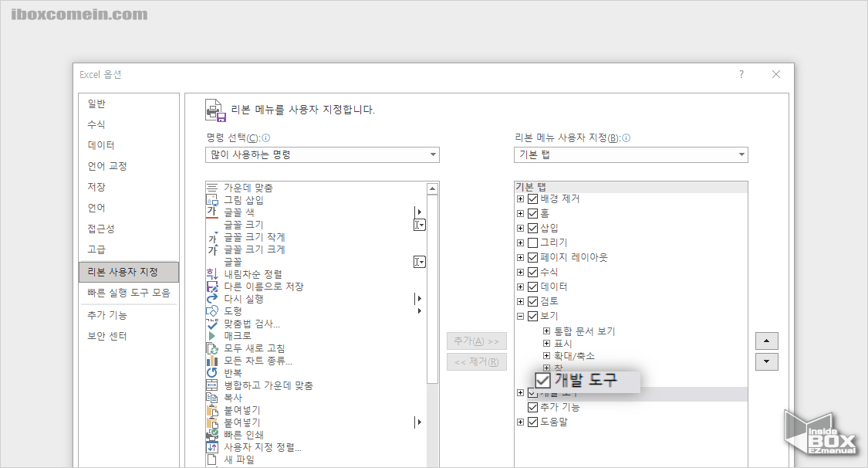This screenshot has width=868, height=468.
Task: Click the 추가(A) button
Action: 476,341
